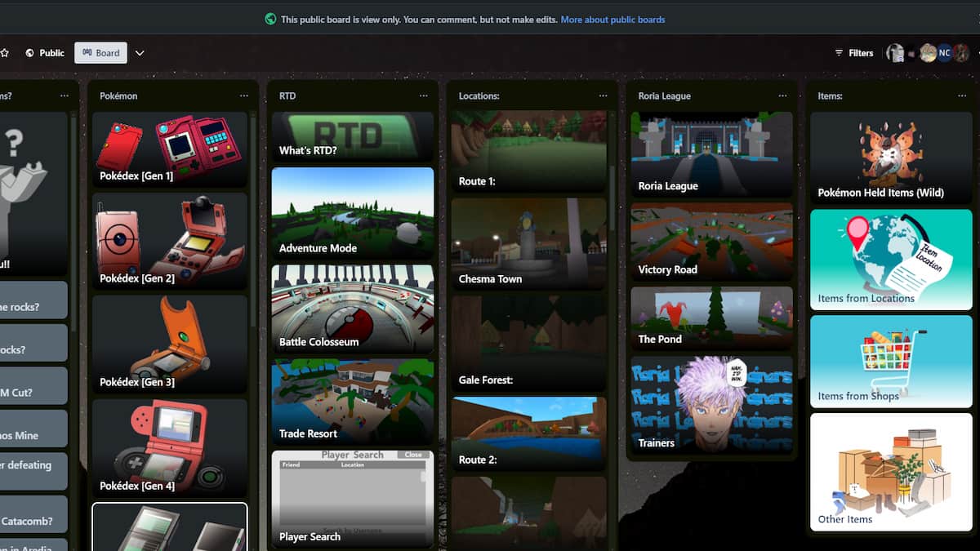Image resolution: width=980 pixels, height=551 pixels.
Task: Open the Items from Shops card
Action: 890,362
